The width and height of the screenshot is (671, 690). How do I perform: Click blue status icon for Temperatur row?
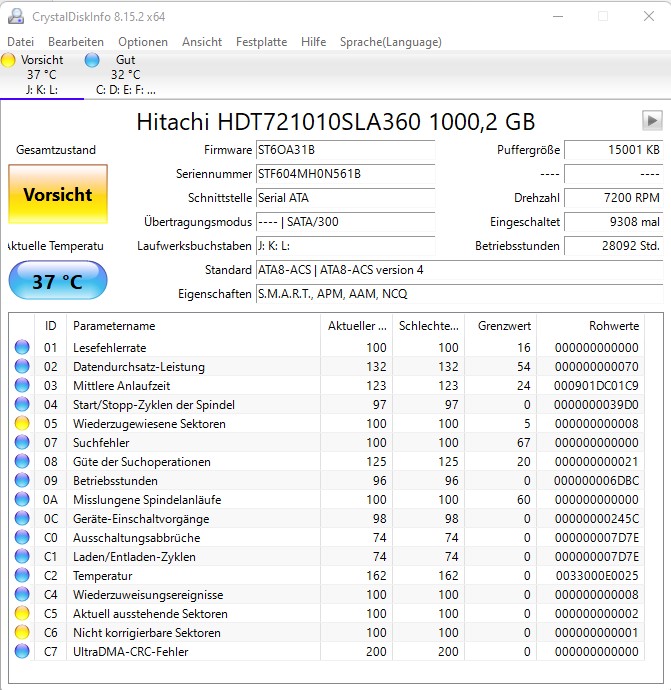pos(22,576)
